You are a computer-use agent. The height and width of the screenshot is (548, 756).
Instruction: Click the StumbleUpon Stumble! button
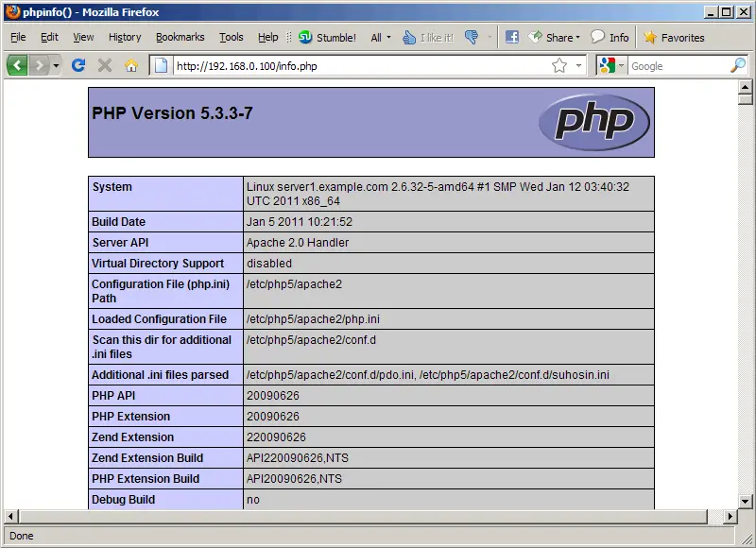(x=327, y=37)
